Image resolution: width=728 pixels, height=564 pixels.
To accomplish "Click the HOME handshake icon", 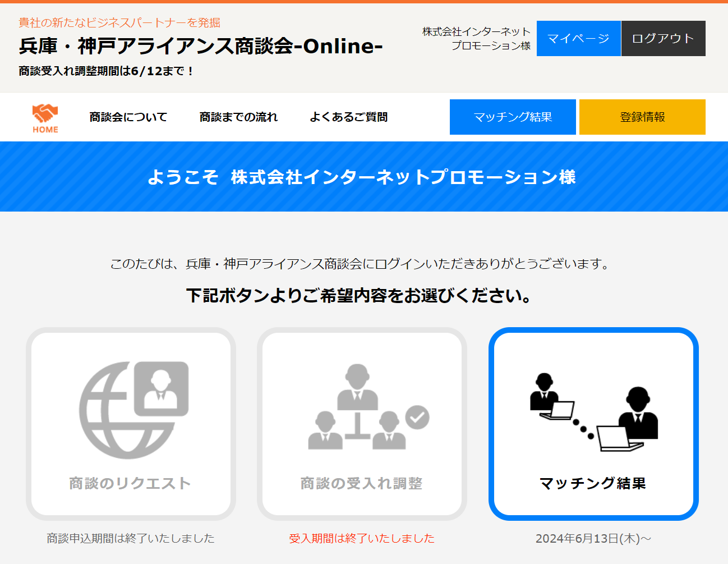I will click(45, 118).
